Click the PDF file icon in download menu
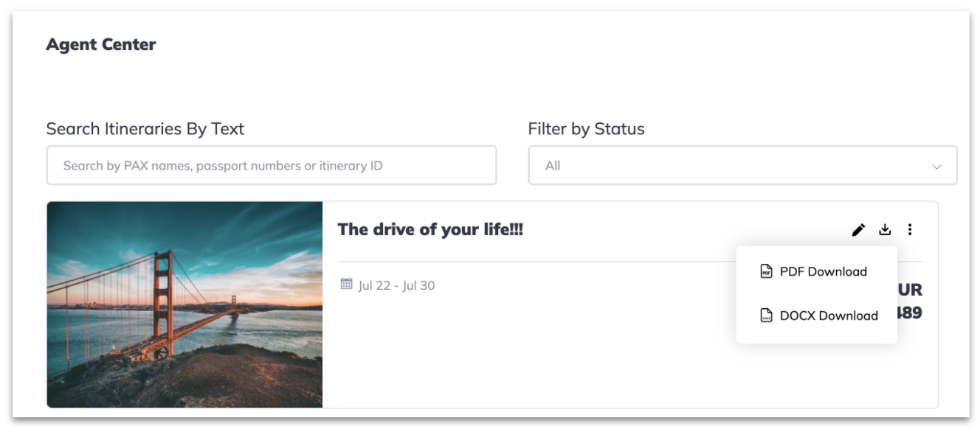Image resolution: width=980 pixels, height=432 pixels. point(766,271)
